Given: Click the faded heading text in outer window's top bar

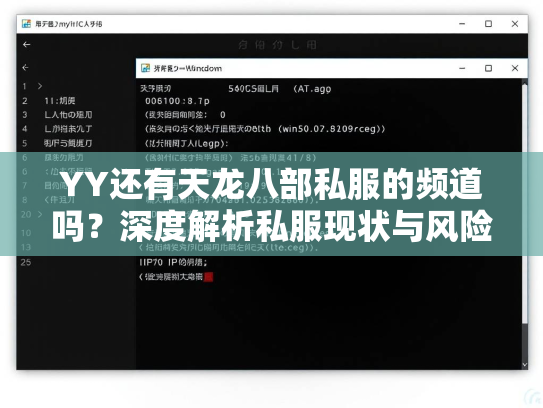Looking at the screenshot, I should (x=277, y=45).
